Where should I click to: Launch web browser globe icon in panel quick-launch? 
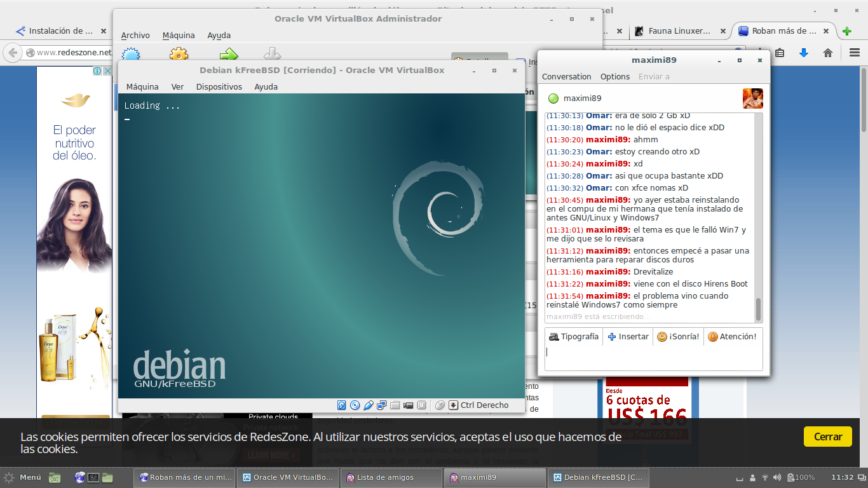coord(80,477)
